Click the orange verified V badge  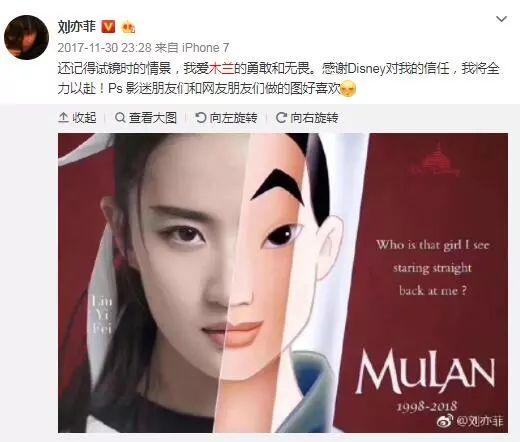pos(108,27)
